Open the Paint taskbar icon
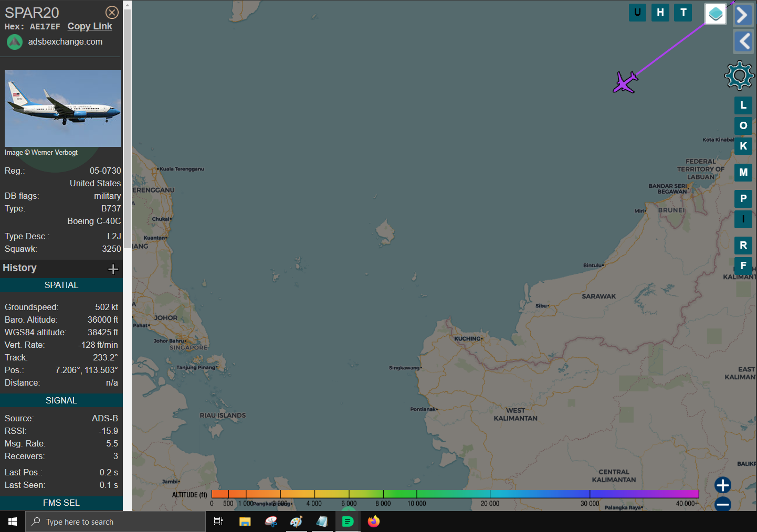This screenshot has height=532, width=757. pyautogui.click(x=297, y=522)
